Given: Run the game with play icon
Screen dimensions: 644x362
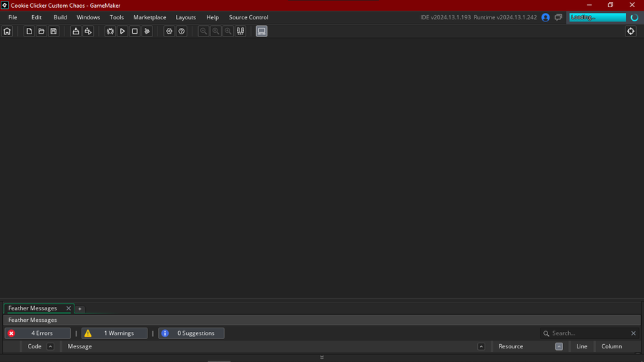Looking at the screenshot, I should (x=122, y=31).
